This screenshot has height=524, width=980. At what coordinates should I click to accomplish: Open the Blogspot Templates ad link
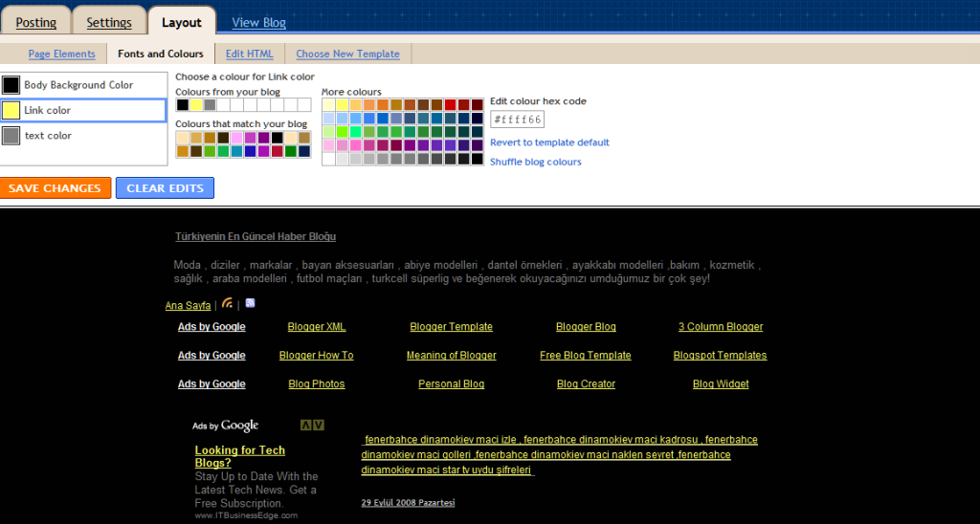[720, 356]
